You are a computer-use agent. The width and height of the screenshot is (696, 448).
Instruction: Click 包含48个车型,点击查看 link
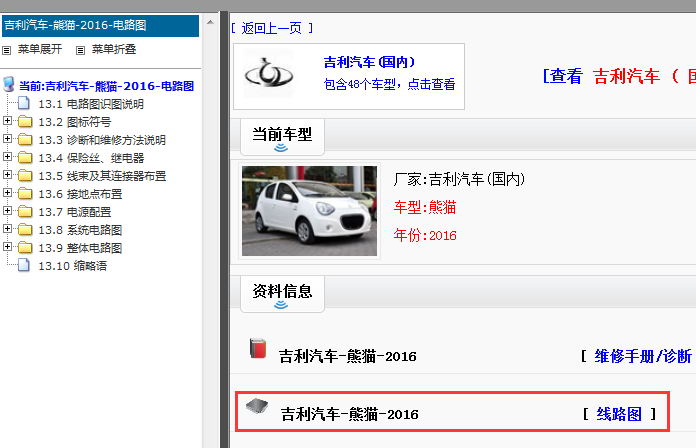(x=389, y=84)
